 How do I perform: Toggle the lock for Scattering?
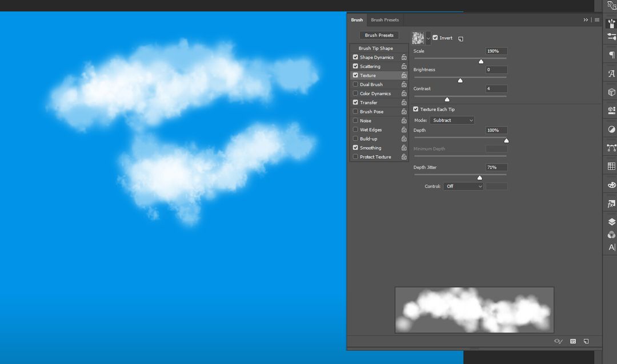[x=404, y=66]
